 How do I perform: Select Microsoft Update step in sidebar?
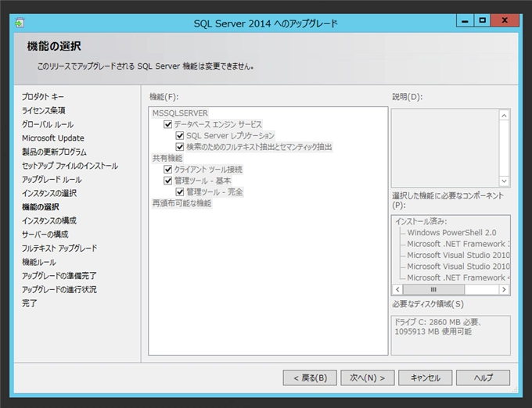[53, 138]
